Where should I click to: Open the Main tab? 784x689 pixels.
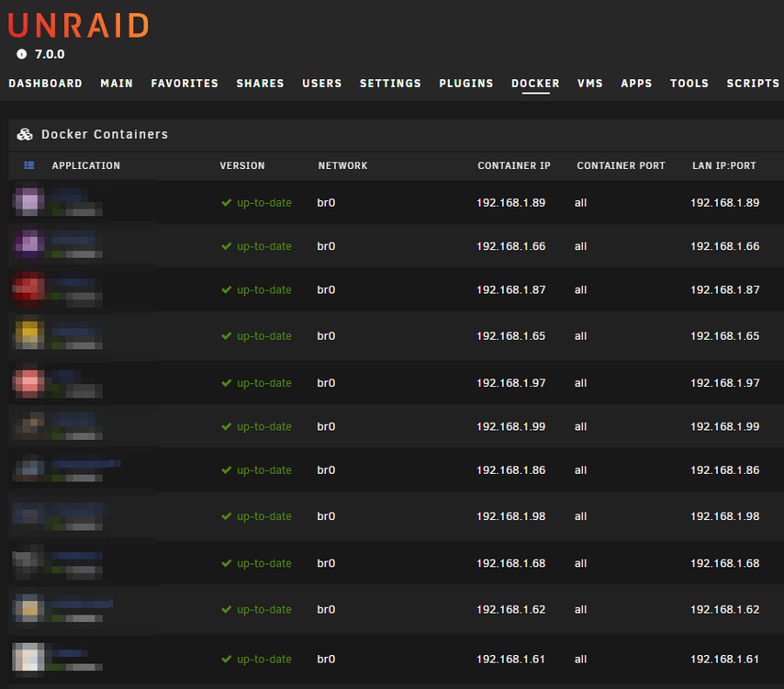[117, 84]
